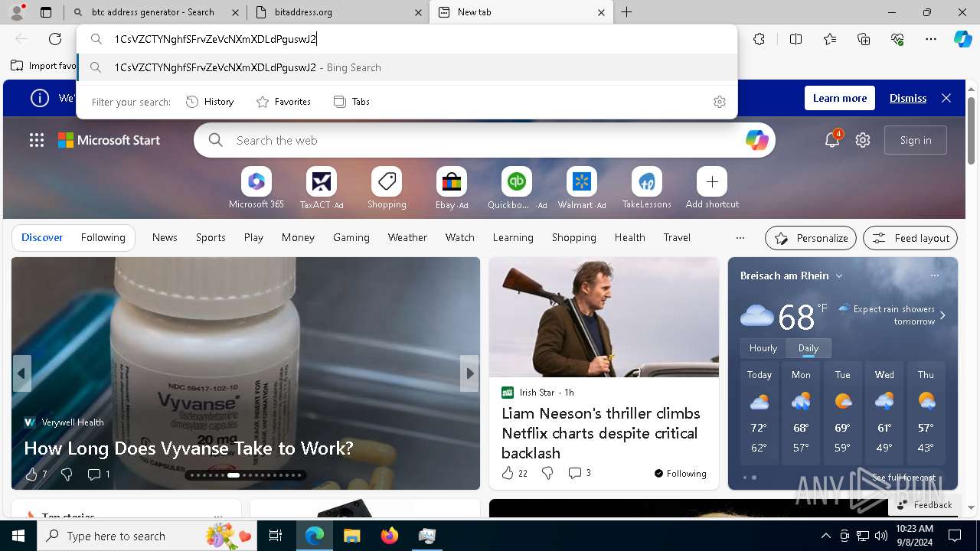The width and height of the screenshot is (980, 551).
Task: Click Learn more on banner
Action: 840,98
